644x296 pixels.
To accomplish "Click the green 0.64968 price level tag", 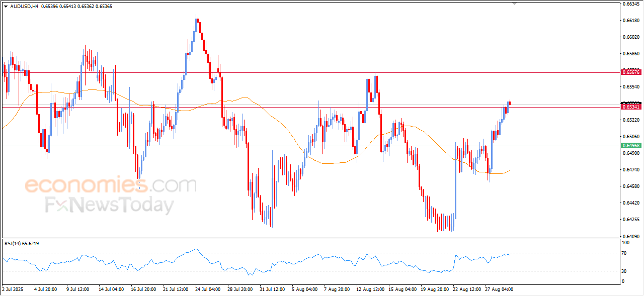I will [631, 146].
